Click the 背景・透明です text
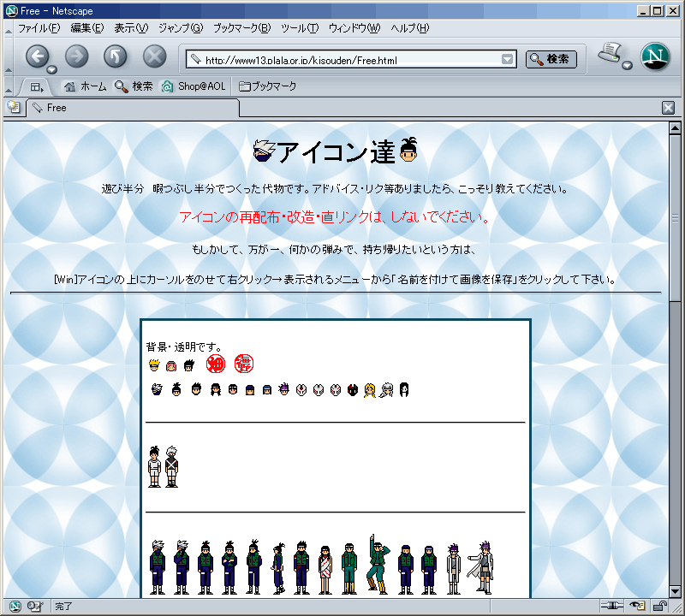This screenshot has width=685, height=616. [x=184, y=347]
